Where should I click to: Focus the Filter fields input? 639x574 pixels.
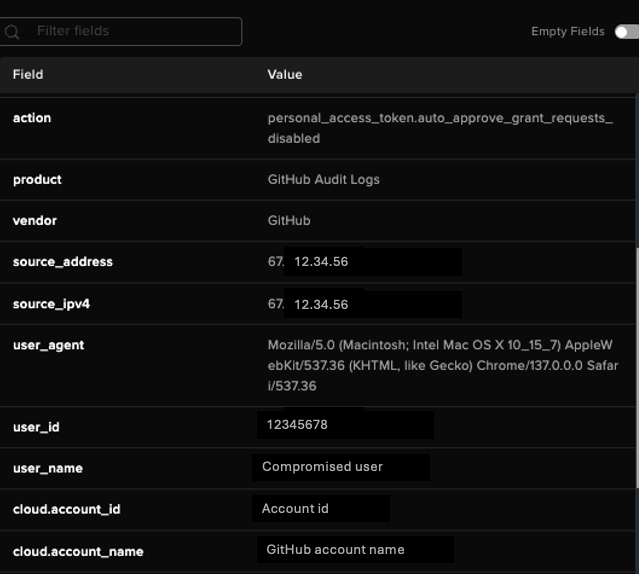click(121, 31)
